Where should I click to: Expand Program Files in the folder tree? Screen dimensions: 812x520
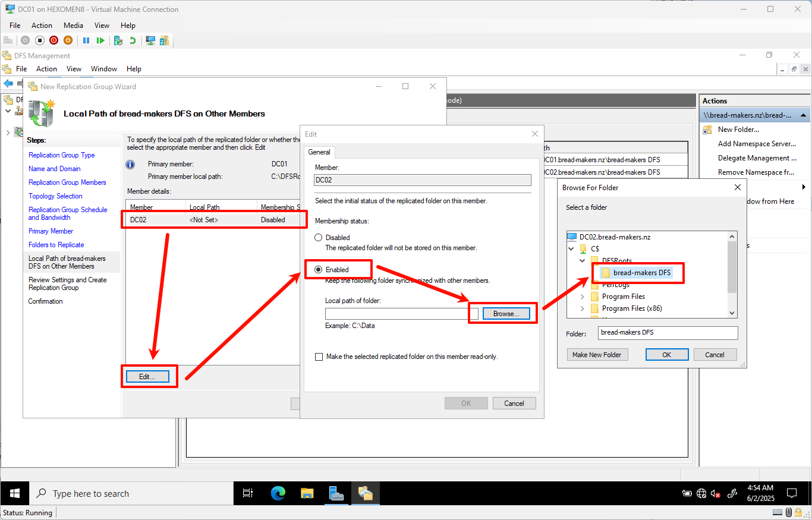(x=582, y=296)
